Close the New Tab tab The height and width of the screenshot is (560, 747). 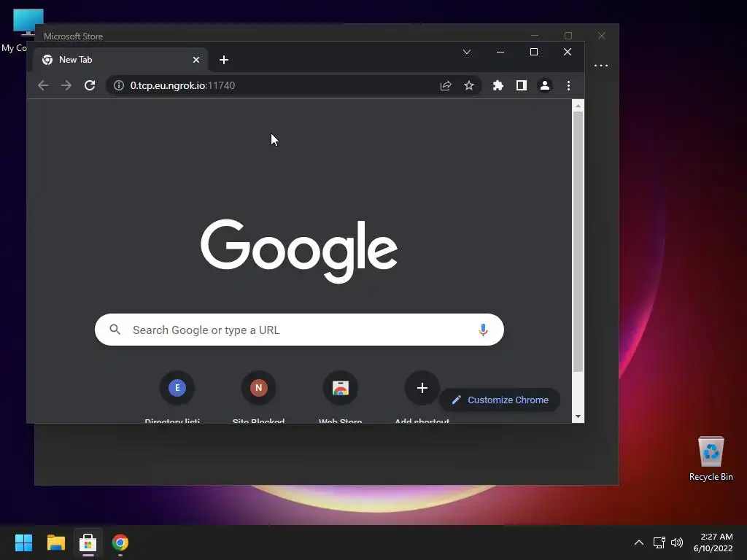(x=196, y=60)
